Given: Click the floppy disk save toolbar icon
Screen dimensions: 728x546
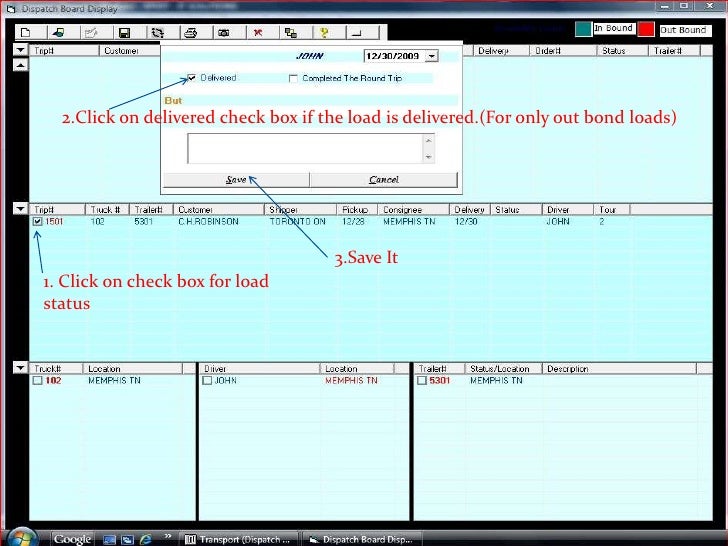Looking at the screenshot, I should click(124, 32).
